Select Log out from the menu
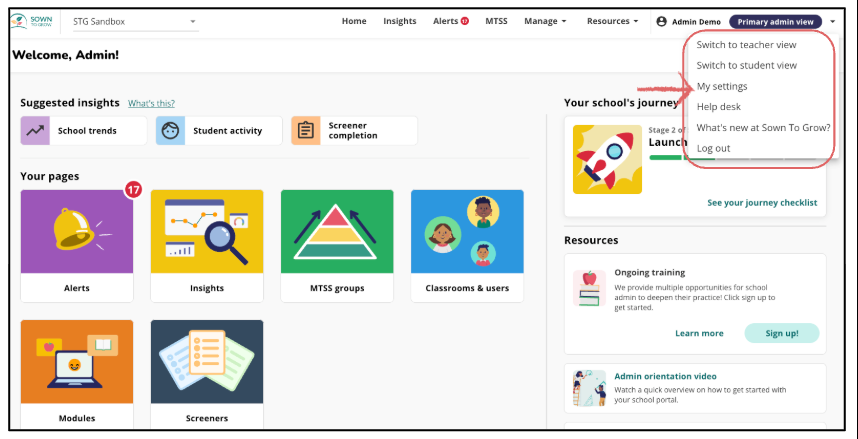 (x=713, y=148)
